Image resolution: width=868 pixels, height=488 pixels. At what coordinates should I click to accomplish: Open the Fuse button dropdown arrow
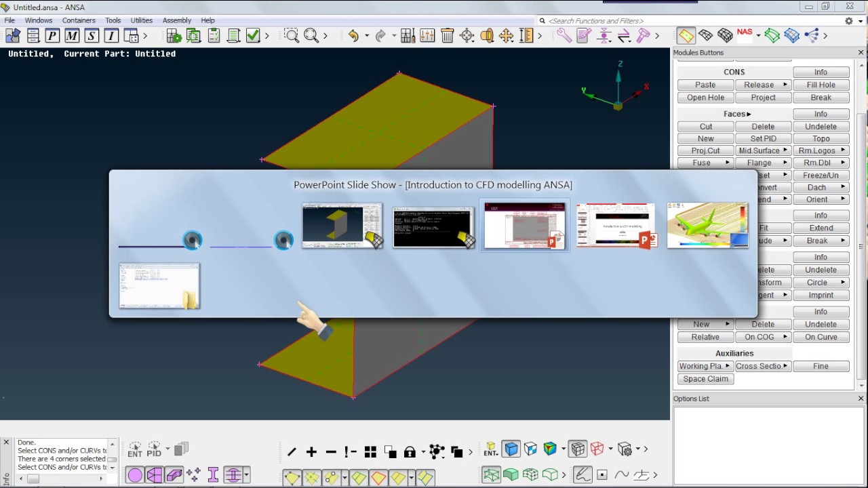coord(728,163)
